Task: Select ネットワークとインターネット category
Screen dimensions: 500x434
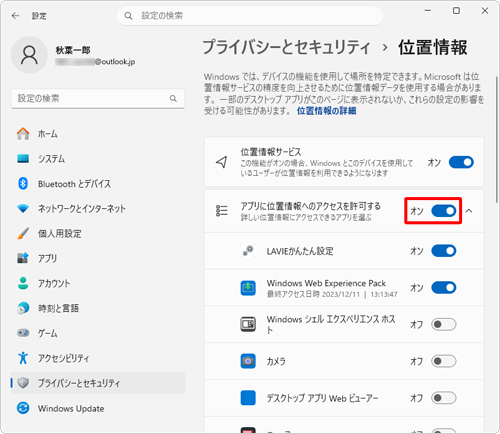Action: [98, 209]
